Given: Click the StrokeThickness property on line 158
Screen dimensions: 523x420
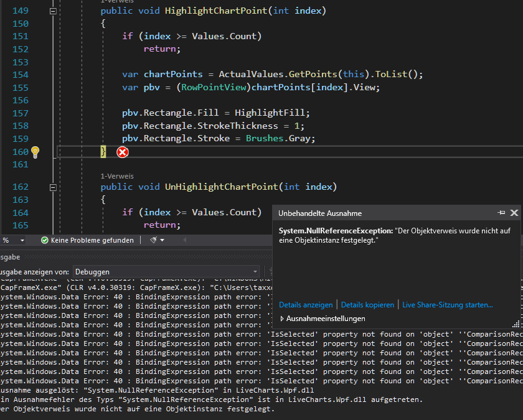Looking at the screenshot, I should coord(237,126).
